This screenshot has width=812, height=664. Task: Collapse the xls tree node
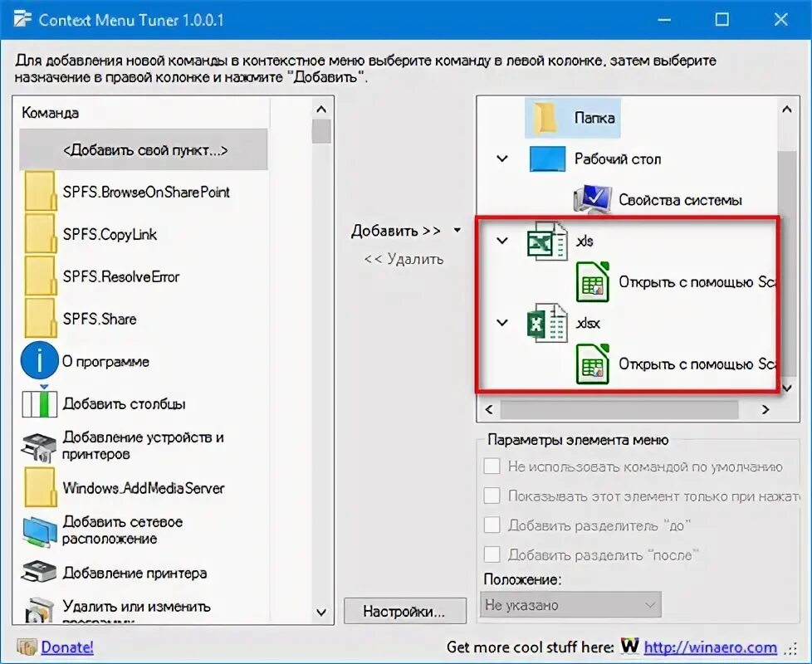(x=501, y=241)
